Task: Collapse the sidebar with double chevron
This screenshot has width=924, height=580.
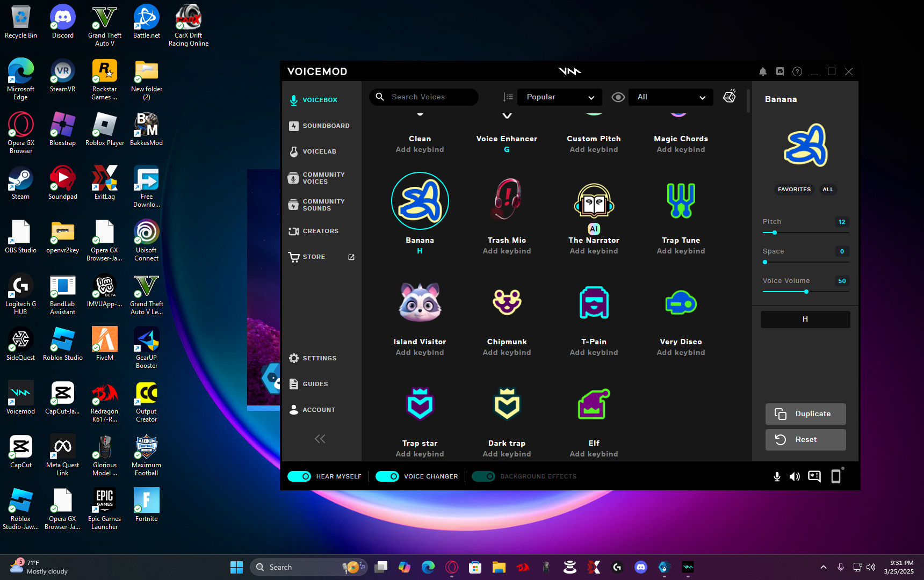Action: (x=320, y=439)
